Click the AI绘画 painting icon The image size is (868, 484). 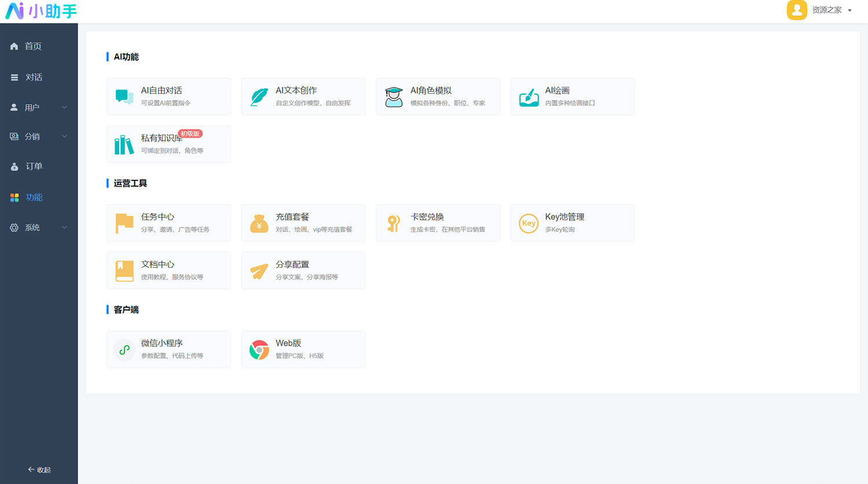point(528,97)
